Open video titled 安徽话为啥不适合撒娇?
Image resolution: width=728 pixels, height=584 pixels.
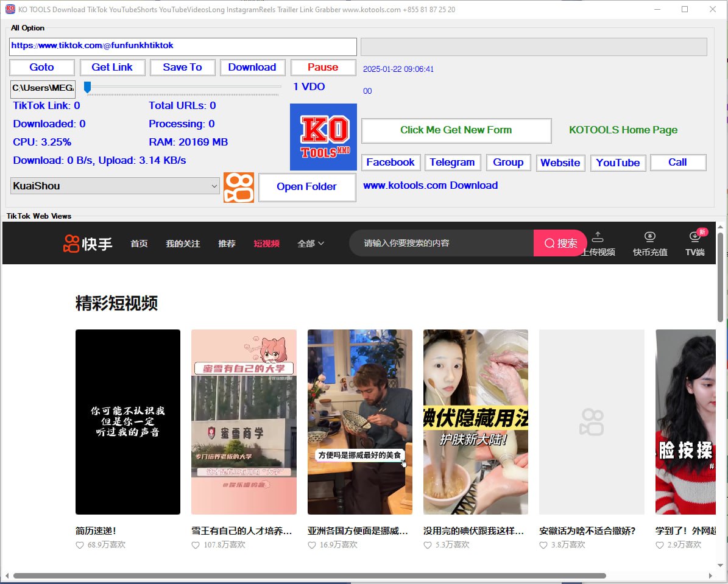click(x=587, y=530)
